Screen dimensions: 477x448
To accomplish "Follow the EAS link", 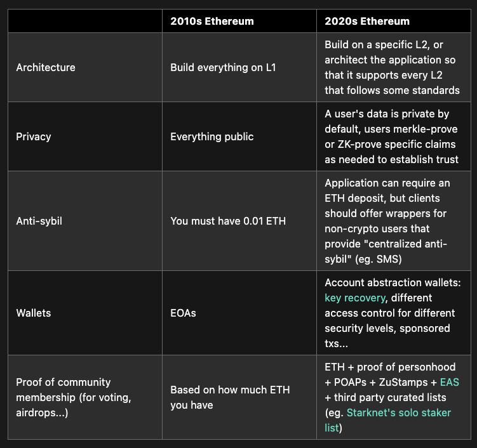I will click(x=449, y=382).
